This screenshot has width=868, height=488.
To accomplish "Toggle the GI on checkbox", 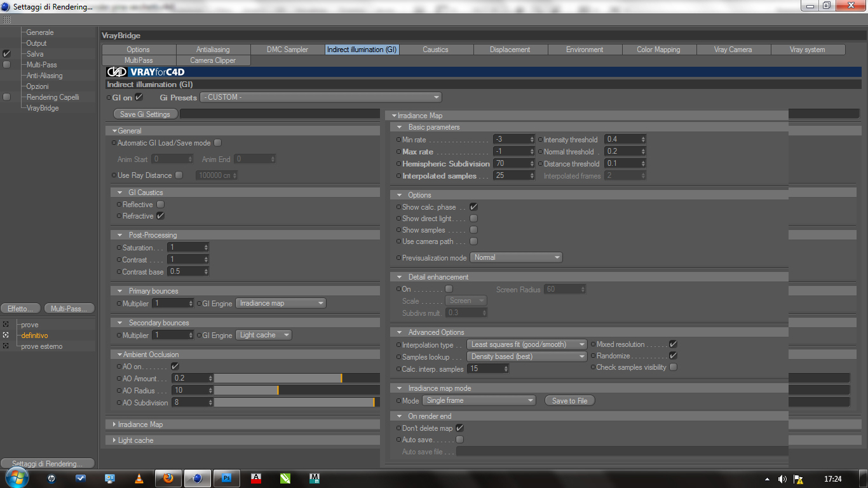I will coord(139,97).
